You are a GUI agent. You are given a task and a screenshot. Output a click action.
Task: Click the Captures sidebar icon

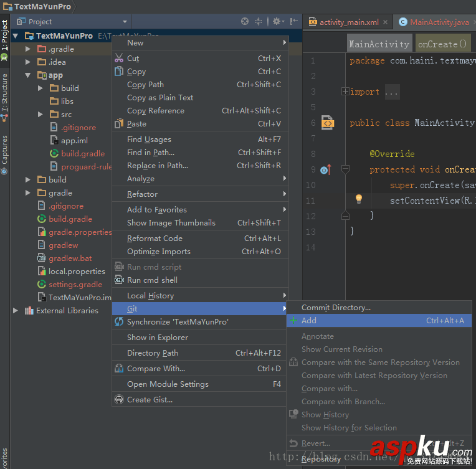coord(4,171)
